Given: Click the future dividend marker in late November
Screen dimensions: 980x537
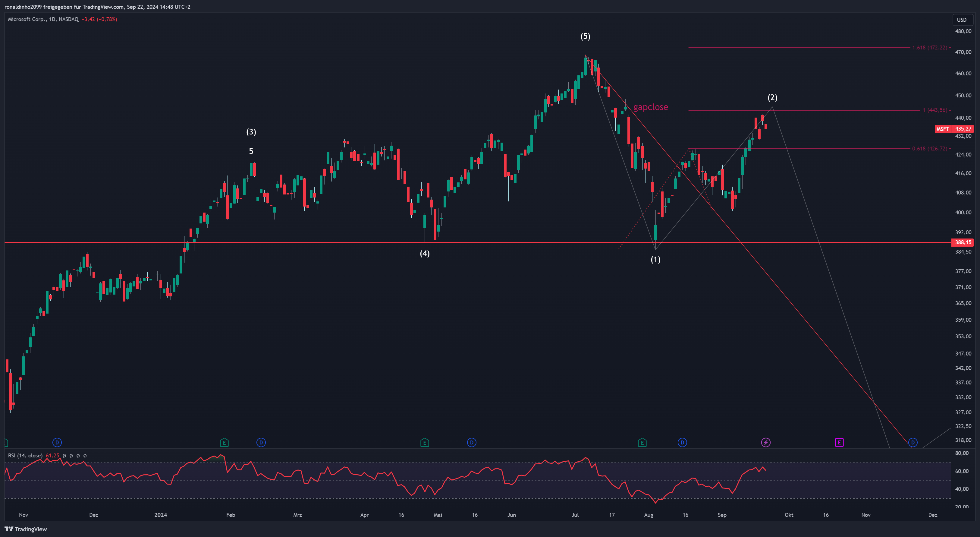Looking at the screenshot, I should click(913, 442).
